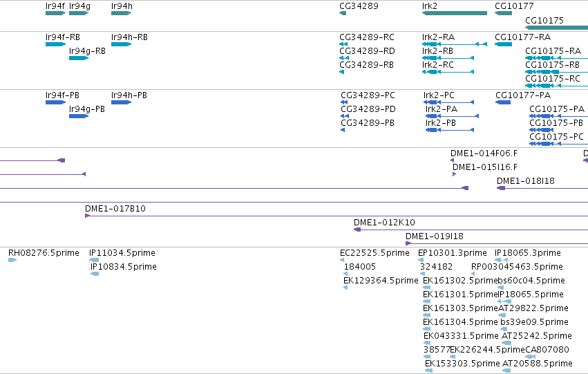Click EST EK161304.5prime
588x374 pixels.
[460, 323]
